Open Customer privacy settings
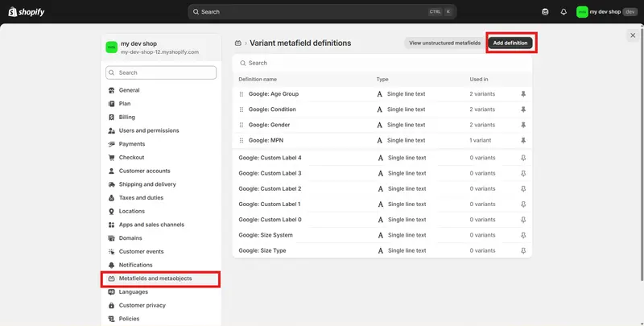Image resolution: width=644 pixels, height=326 pixels. click(160, 305)
